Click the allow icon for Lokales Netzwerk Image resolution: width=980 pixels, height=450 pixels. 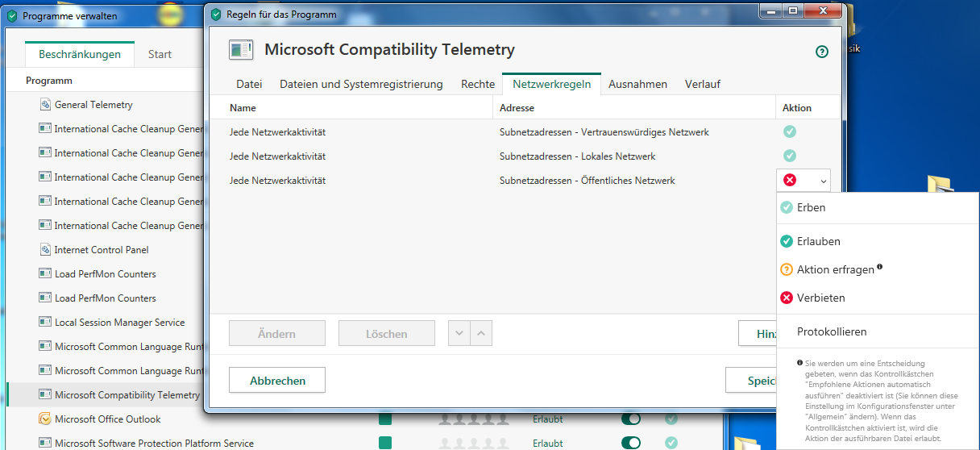(x=790, y=156)
